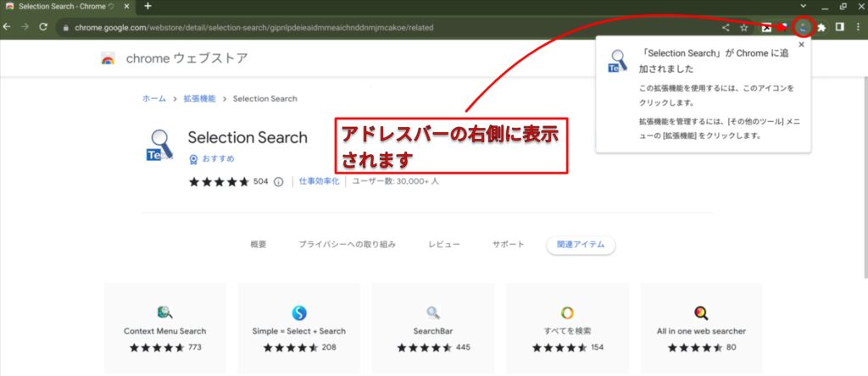Bookmark this page with the star icon

[x=743, y=27]
